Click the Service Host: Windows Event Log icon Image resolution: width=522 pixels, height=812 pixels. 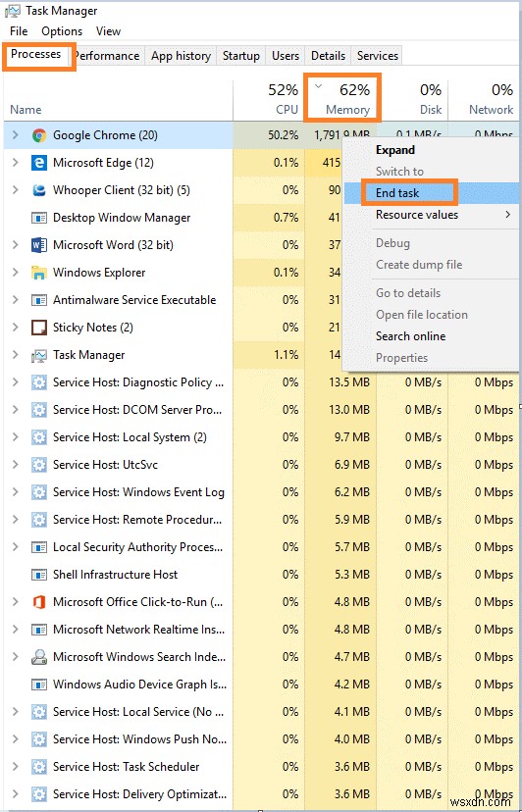[x=39, y=492]
